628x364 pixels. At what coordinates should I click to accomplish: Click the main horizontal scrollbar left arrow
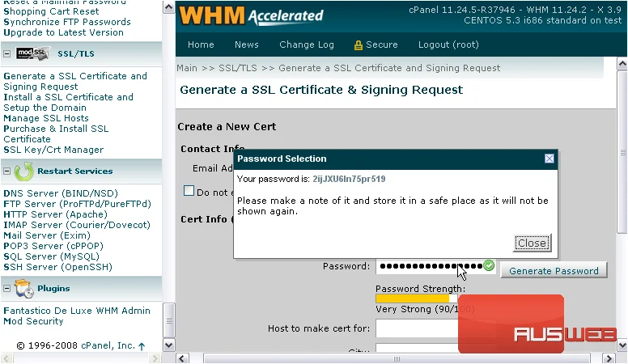click(x=182, y=358)
